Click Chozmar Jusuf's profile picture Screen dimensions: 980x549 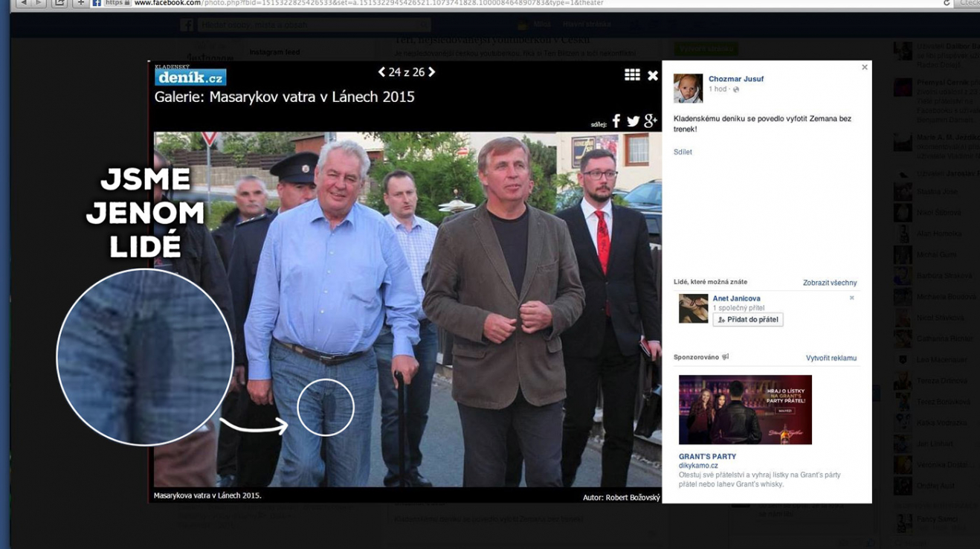688,89
